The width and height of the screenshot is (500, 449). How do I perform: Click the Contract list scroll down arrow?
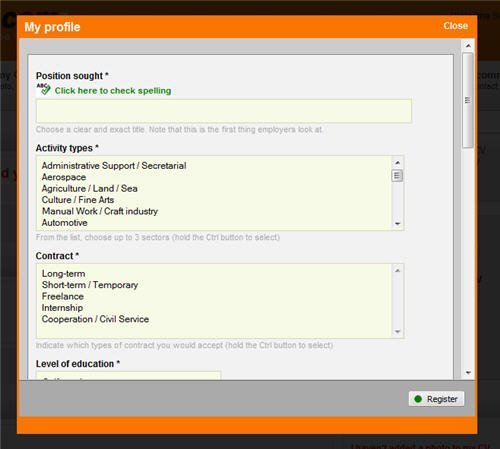pyautogui.click(x=397, y=331)
